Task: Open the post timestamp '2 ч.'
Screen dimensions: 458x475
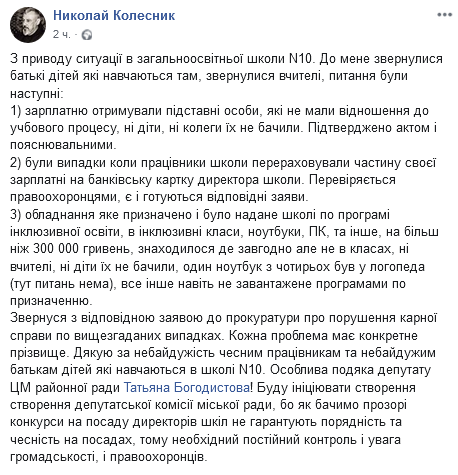Action: [61, 34]
